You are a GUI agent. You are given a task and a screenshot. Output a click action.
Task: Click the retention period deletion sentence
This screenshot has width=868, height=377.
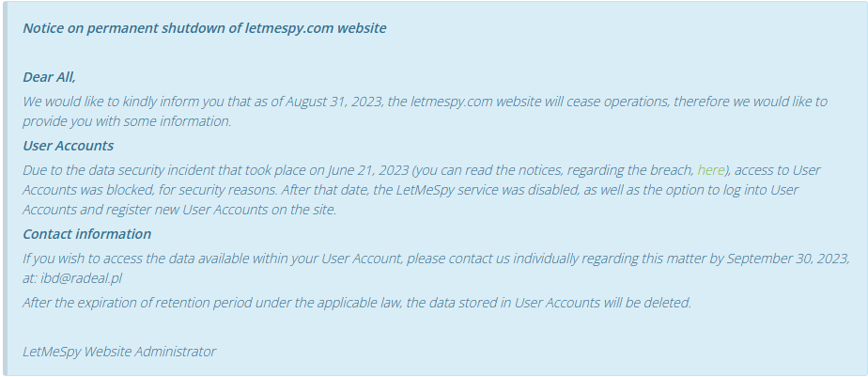357,303
